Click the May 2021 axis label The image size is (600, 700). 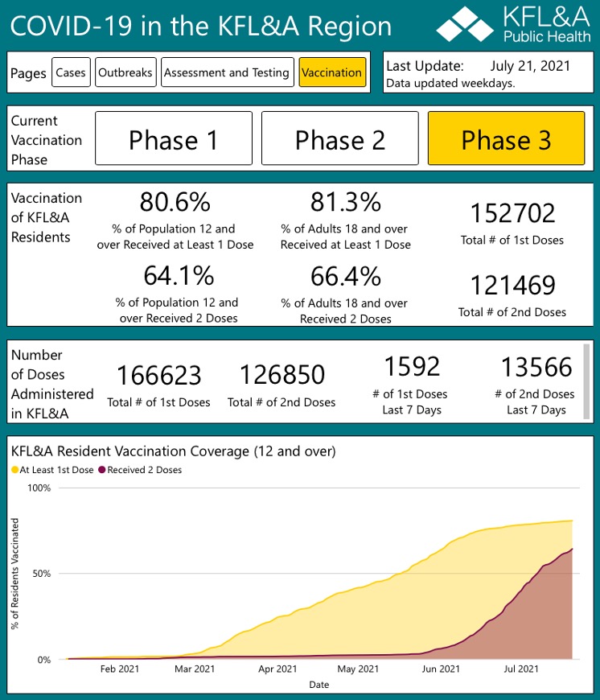(358, 669)
